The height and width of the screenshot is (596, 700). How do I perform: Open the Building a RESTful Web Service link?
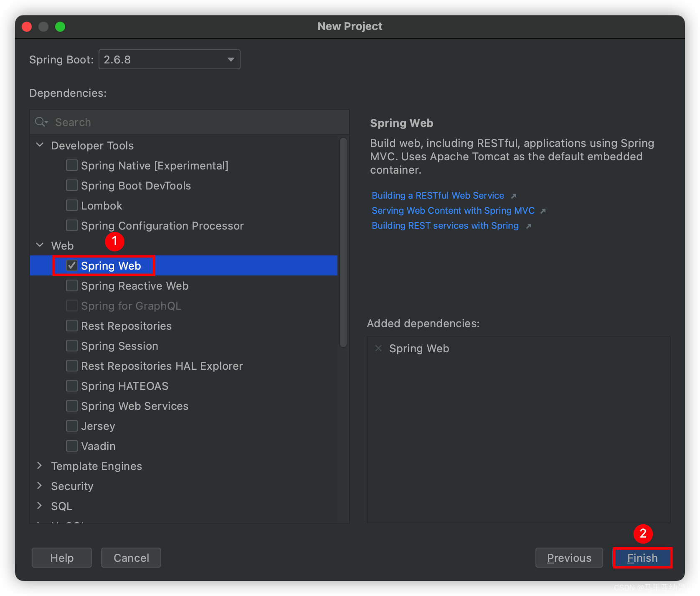[x=437, y=195]
